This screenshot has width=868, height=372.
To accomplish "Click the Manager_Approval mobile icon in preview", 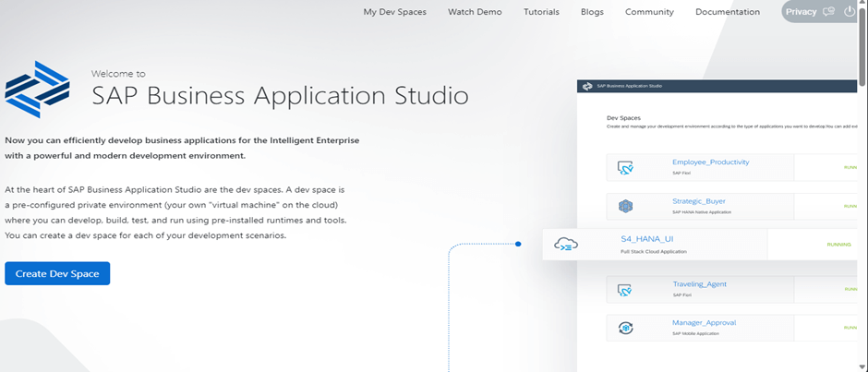I will click(x=625, y=328).
